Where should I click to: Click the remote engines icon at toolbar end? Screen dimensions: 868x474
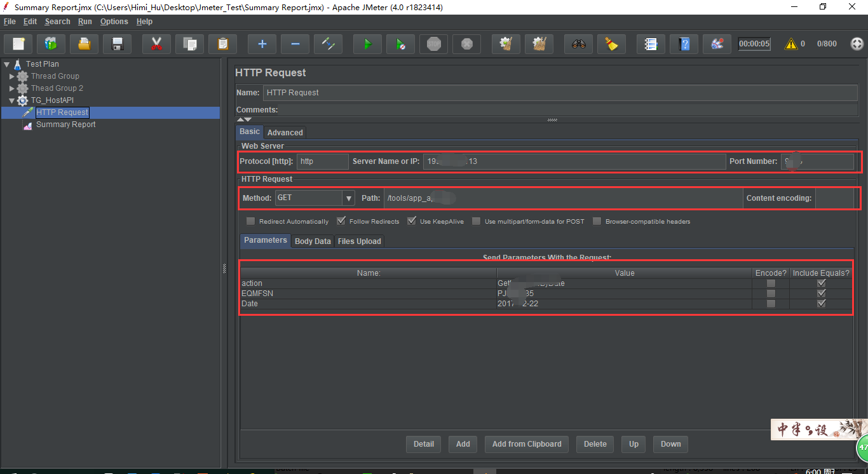[857, 44]
